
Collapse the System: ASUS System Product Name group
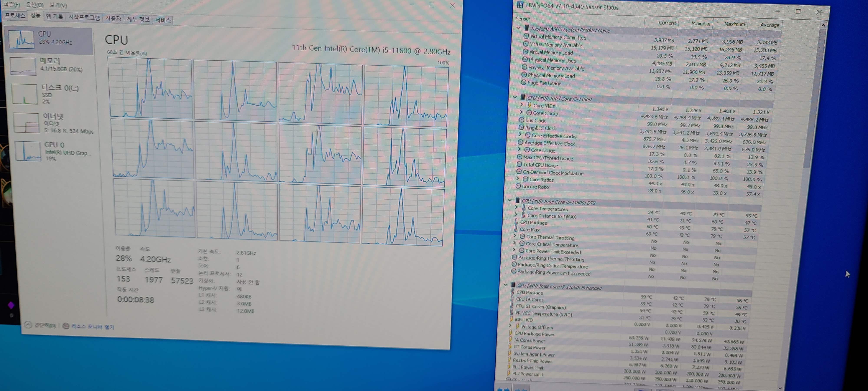point(519,28)
